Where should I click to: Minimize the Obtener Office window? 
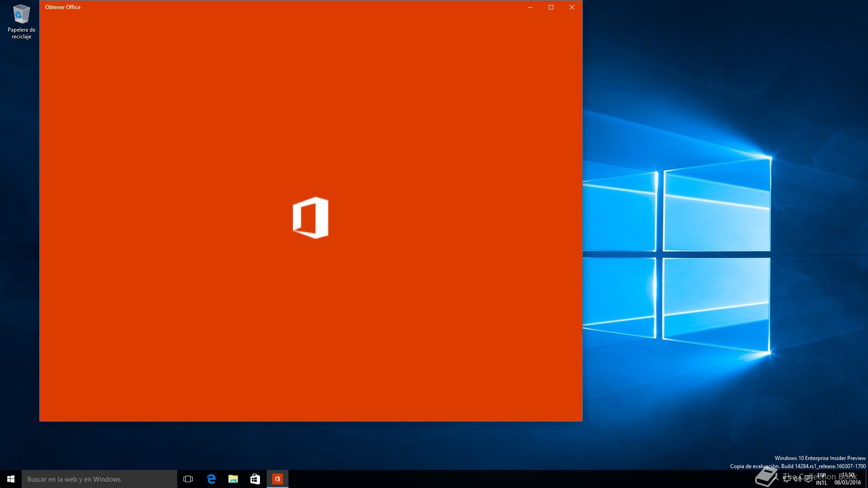530,7
